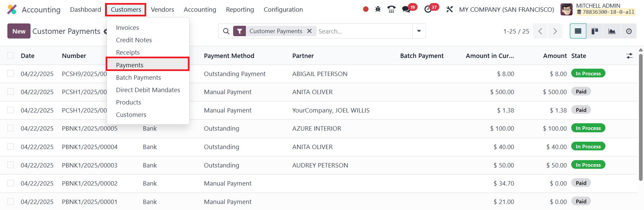Remove the Customer Payments filter facet
Viewport: 644px width, 210px height.
[x=309, y=31]
